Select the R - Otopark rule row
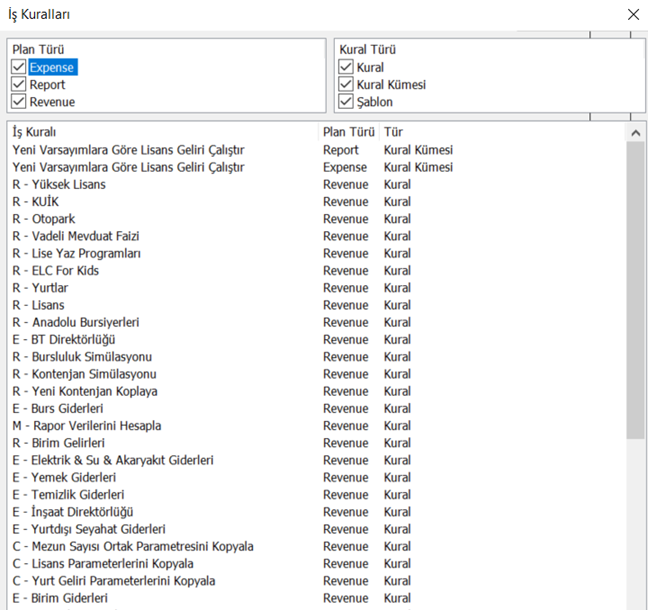 click(44, 219)
